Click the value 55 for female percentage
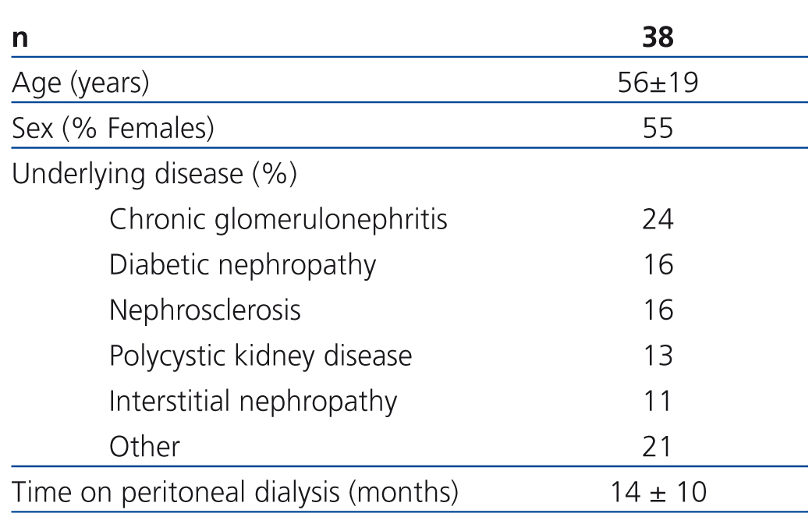 658,128
